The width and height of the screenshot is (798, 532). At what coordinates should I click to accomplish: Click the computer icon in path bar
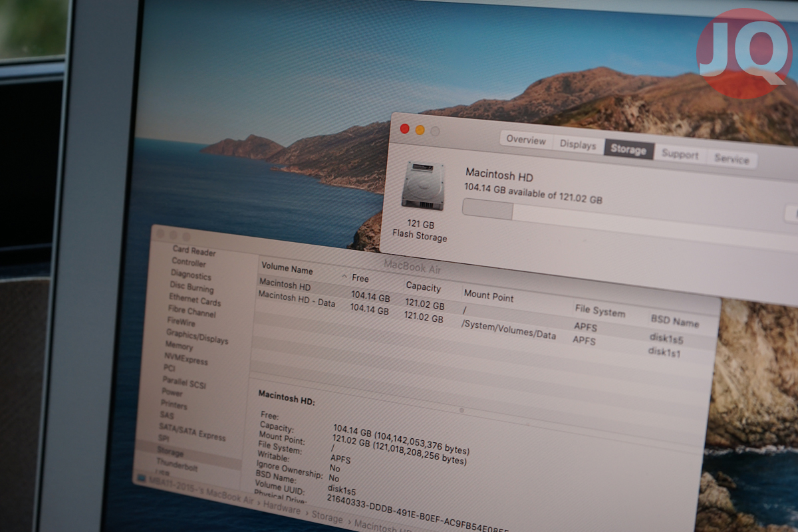tap(140, 477)
